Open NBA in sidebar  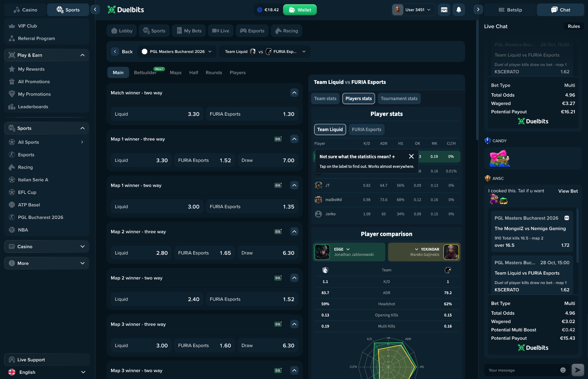(x=47, y=230)
